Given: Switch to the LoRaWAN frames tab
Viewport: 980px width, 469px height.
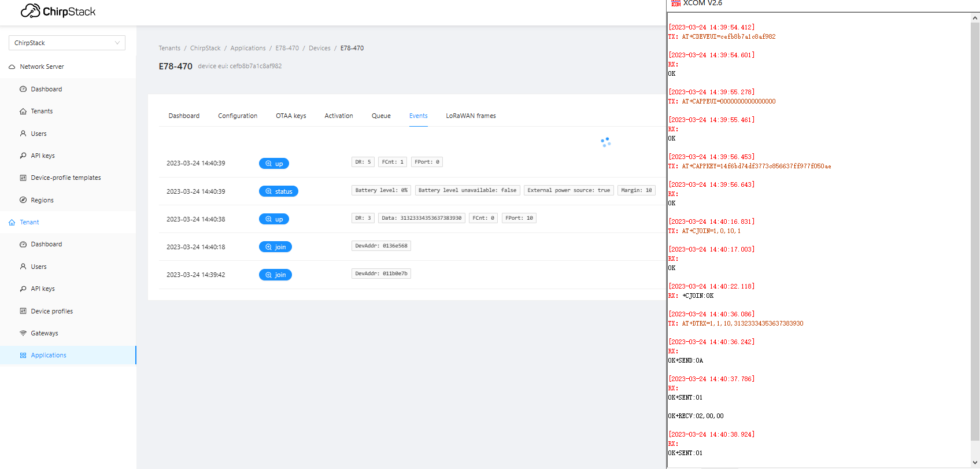Looking at the screenshot, I should tap(471, 116).
